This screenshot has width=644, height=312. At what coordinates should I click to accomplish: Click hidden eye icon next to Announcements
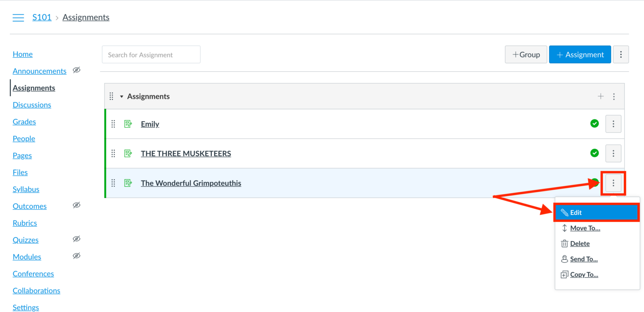tap(76, 70)
